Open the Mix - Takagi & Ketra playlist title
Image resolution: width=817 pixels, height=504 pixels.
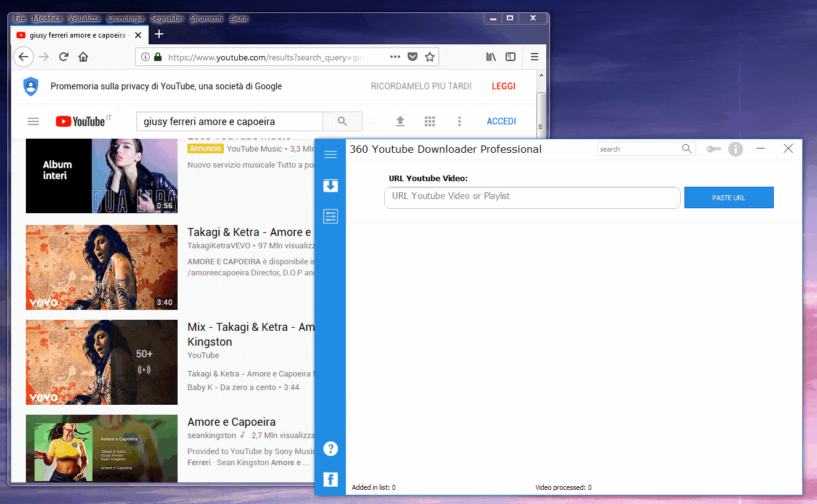(x=251, y=334)
